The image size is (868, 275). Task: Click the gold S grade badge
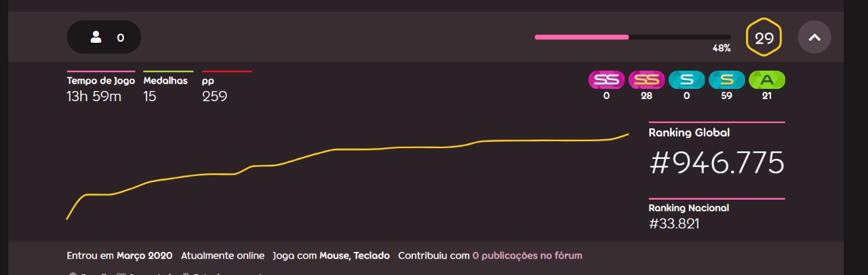point(726,80)
